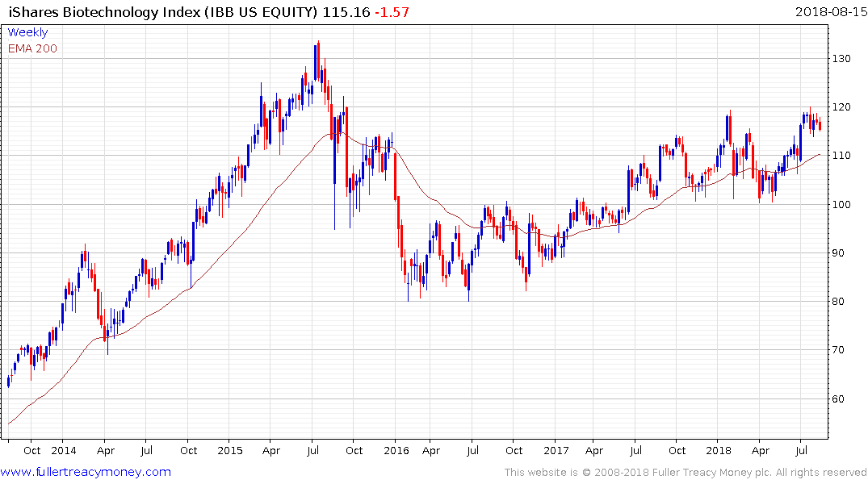This screenshot has height=484, width=868.
Task: Click the 120 price axis label
Action: pos(841,106)
